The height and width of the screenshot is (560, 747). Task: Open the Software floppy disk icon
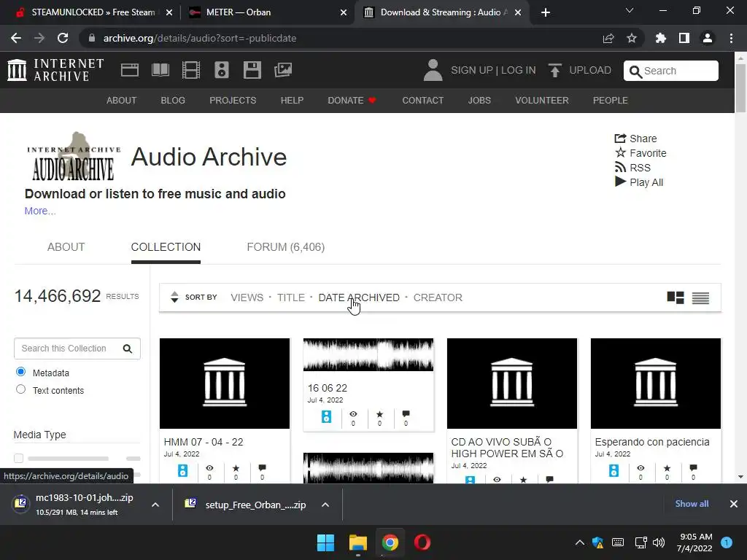click(x=252, y=70)
